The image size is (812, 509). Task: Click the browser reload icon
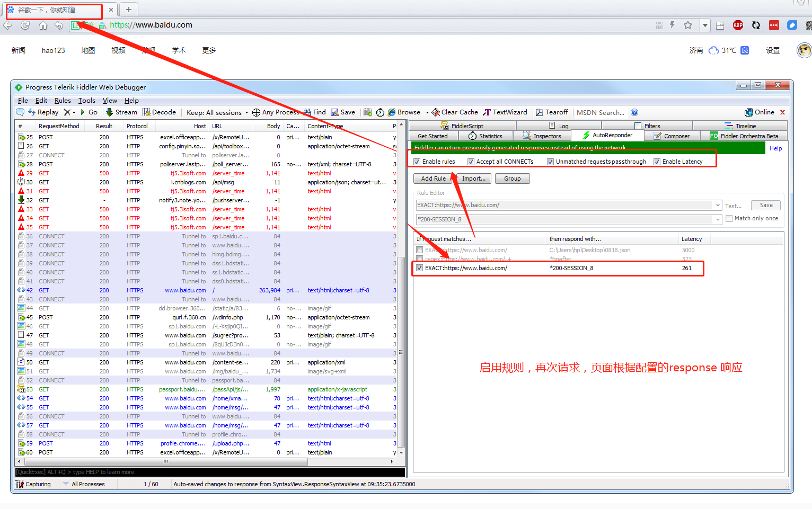tap(25, 25)
